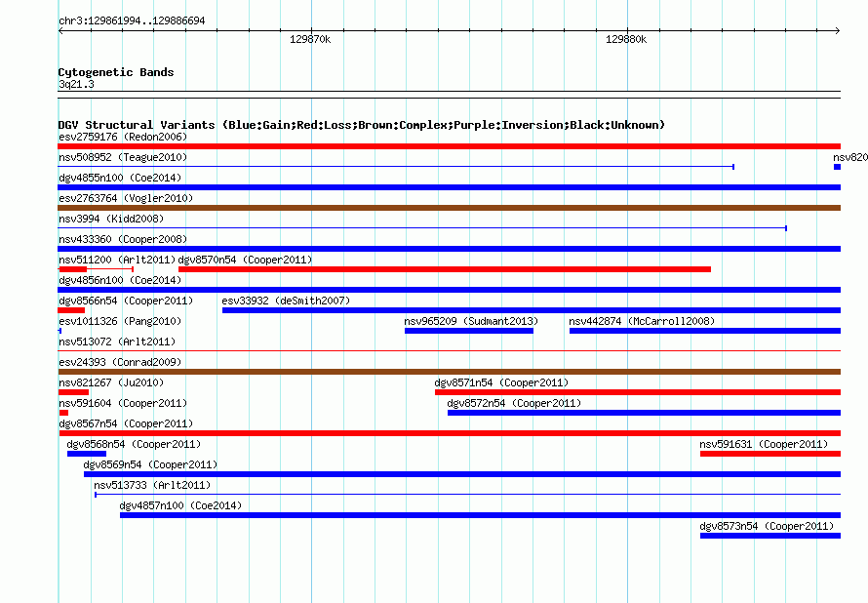
Task: Click the small red nsv591604 bar
Action: tap(63, 413)
